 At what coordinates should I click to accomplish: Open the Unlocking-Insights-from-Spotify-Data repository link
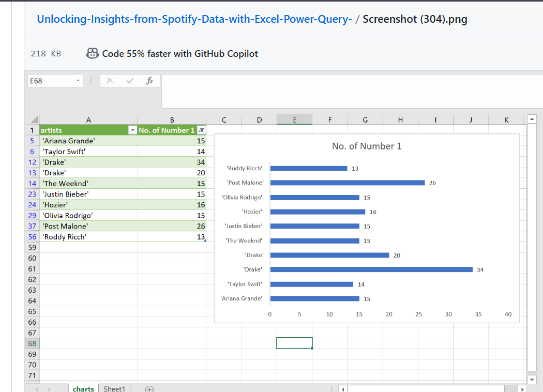coord(194,19)
